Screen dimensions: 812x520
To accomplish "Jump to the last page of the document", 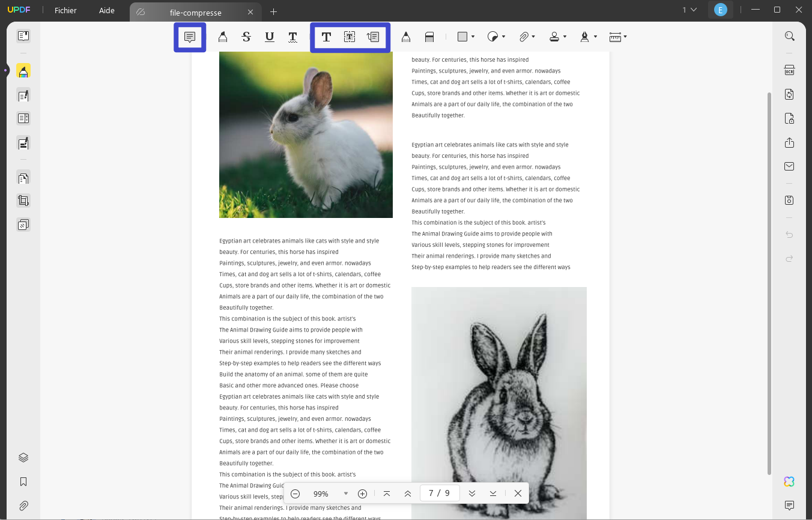I will coord(492,493).
